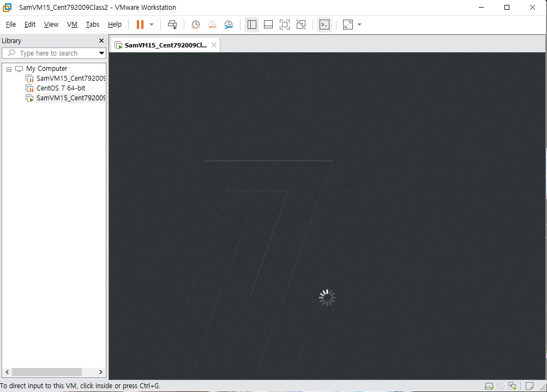
Task: Revert the VM to previous snapshot
Action: tap(212, 25)
